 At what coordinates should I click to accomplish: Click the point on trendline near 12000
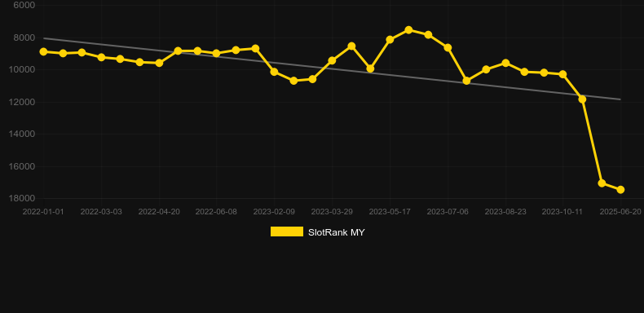pos(582,99)
